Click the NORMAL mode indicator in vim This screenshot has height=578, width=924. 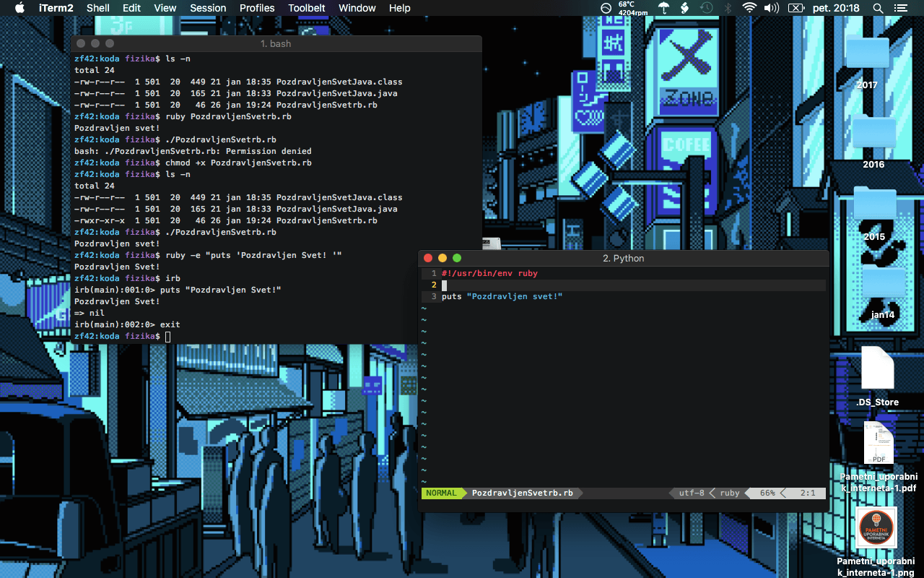coord(441,493)
